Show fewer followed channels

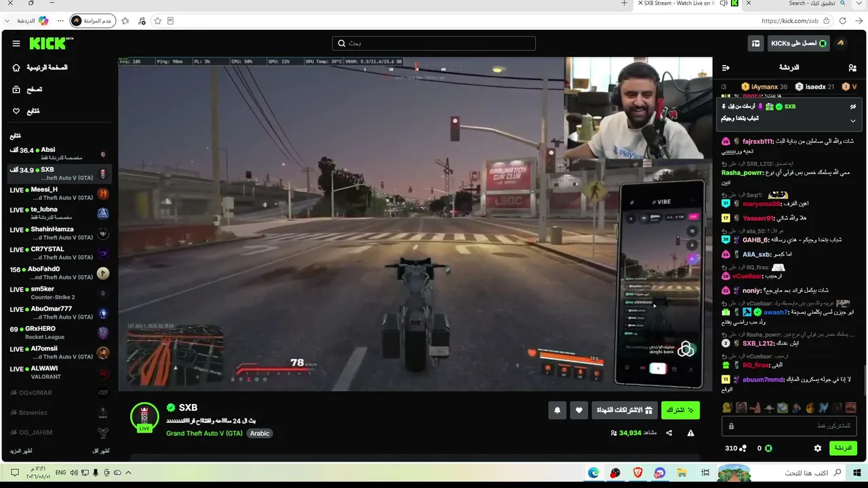tap(100, 451)
